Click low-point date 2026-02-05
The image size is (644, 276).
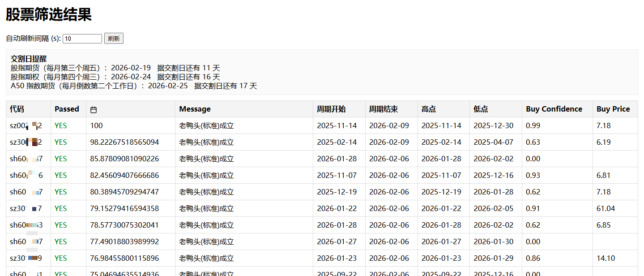click(x=494, y=208)
